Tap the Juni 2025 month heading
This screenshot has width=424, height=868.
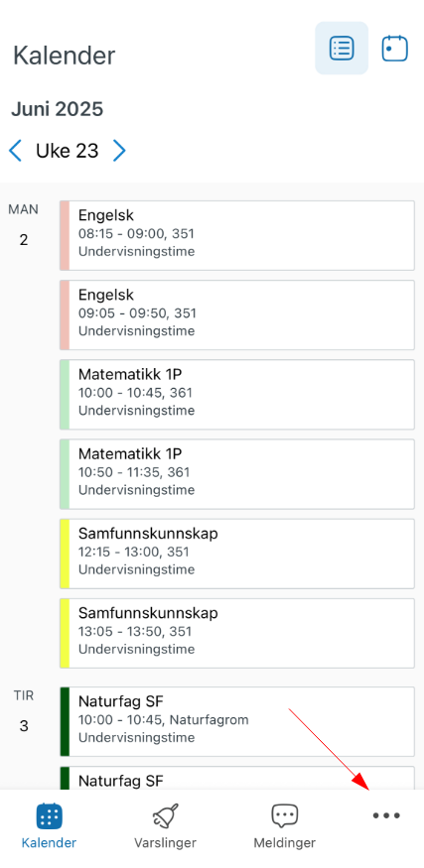click(57, 109)
